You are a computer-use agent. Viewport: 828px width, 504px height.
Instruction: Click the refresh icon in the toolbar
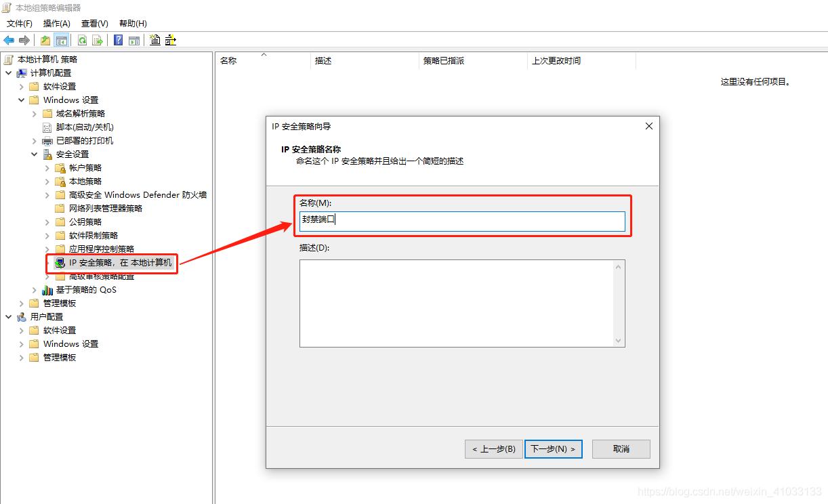[x=82, y=39]
